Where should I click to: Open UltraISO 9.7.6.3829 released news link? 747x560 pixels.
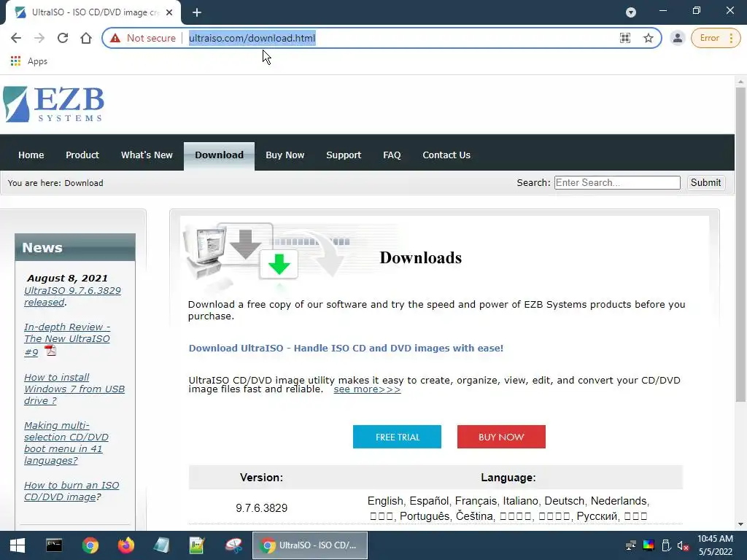coord(72,296)
